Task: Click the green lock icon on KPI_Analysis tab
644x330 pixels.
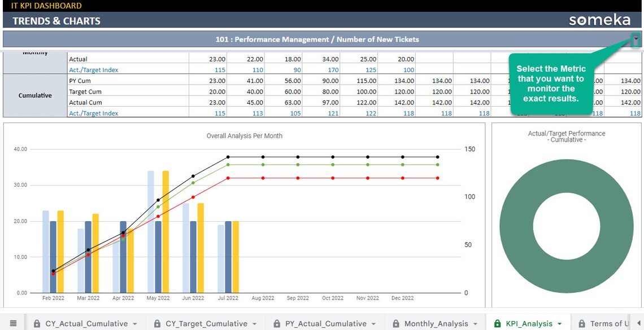Action: (497, 323)
